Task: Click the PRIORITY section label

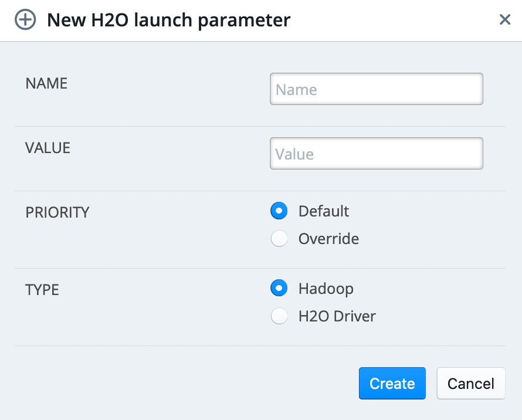Action: coord(57,212)
